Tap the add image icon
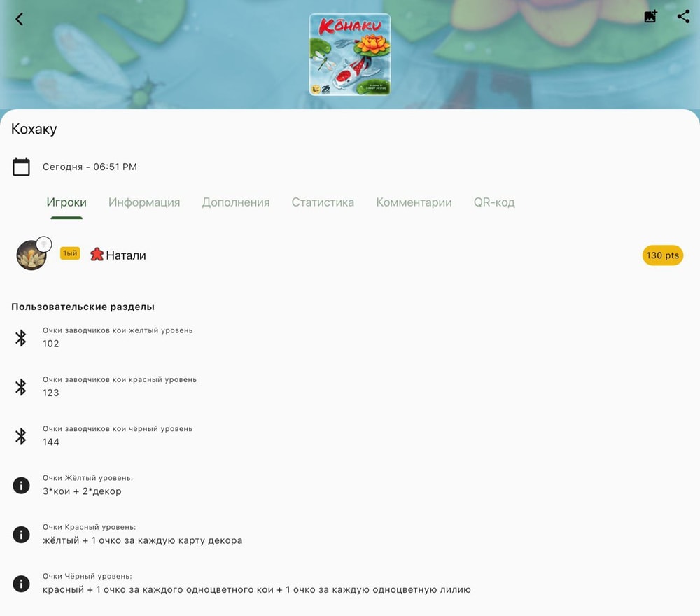Screen dimensions: 700x616 [x=650, y=17]
